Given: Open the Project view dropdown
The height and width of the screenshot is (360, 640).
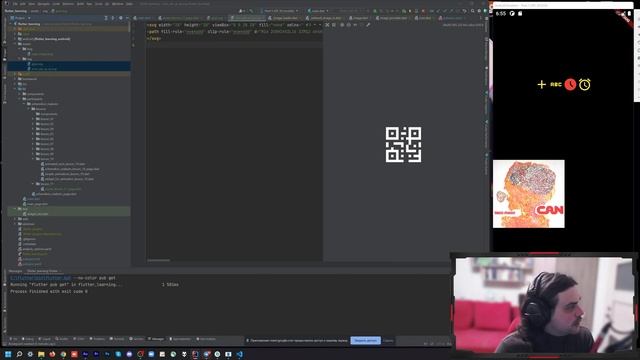Looking at the screenshot, I should click(x=20, y=18).
